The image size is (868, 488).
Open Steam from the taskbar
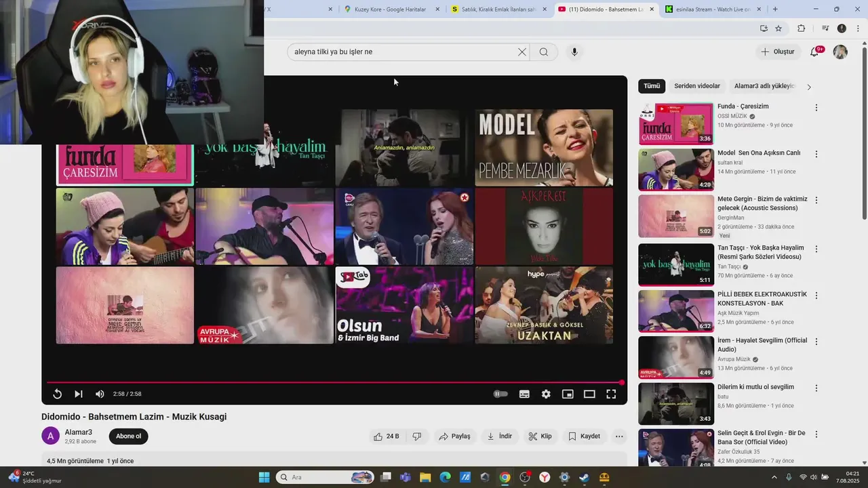pyautogui.click(x=584, y=477)
